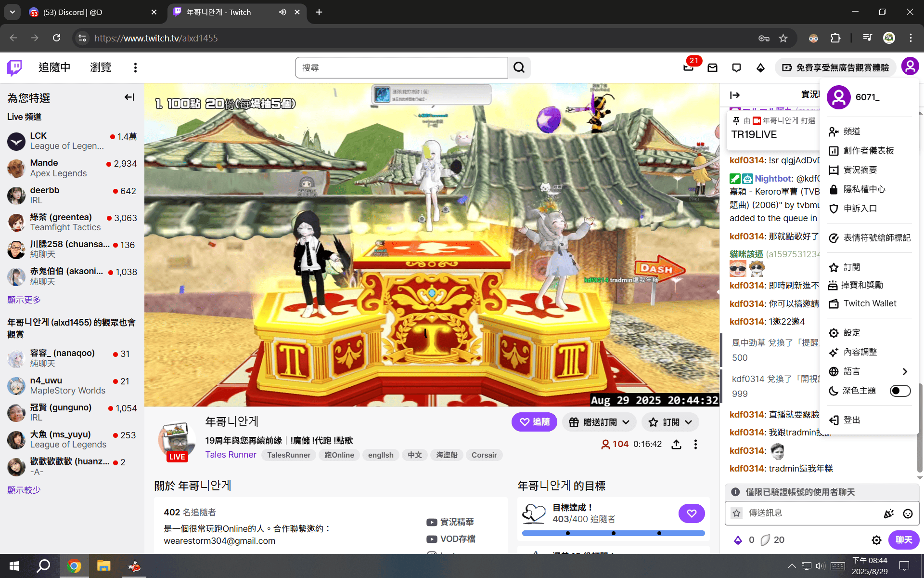Collapse the chat panel arrow
Viewport: 924px width, 578px height.
pos(734,95)
